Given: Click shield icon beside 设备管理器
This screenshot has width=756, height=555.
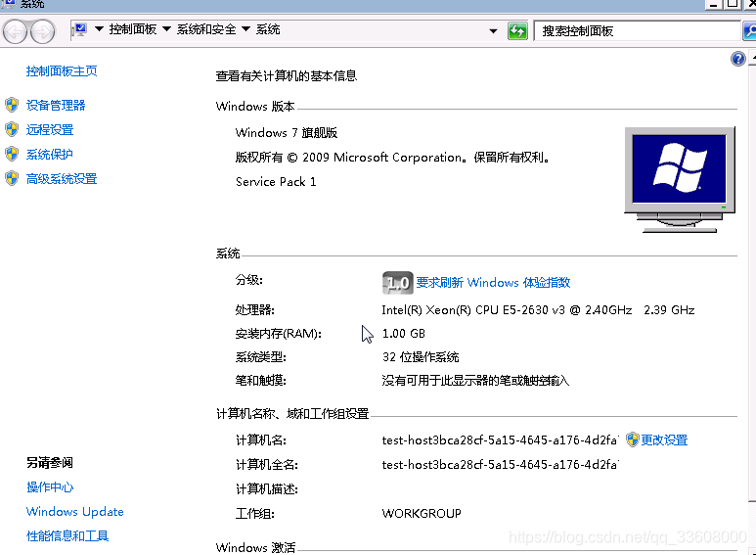Looking at the screenshot, I should 12,105.
